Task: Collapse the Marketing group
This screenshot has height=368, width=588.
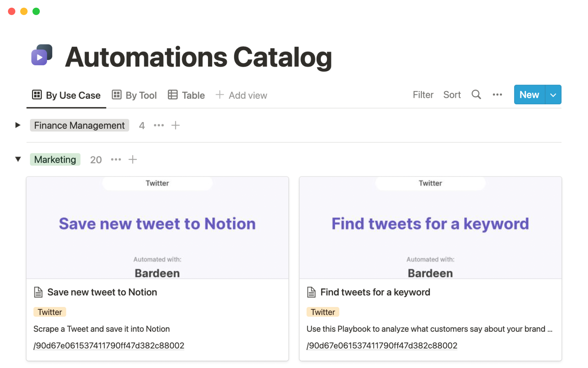Action: pos(18,159)
